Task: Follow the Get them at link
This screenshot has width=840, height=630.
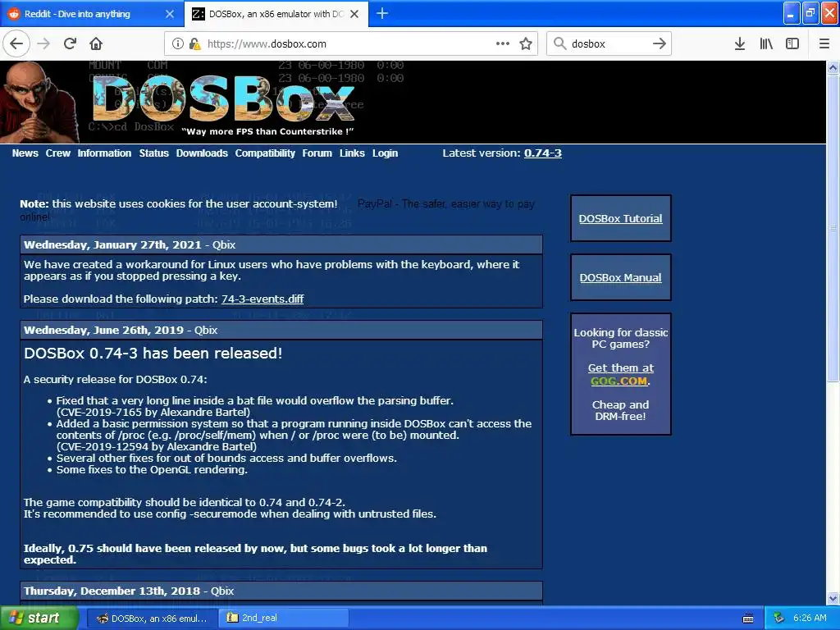Action: (x=620, y=368)
